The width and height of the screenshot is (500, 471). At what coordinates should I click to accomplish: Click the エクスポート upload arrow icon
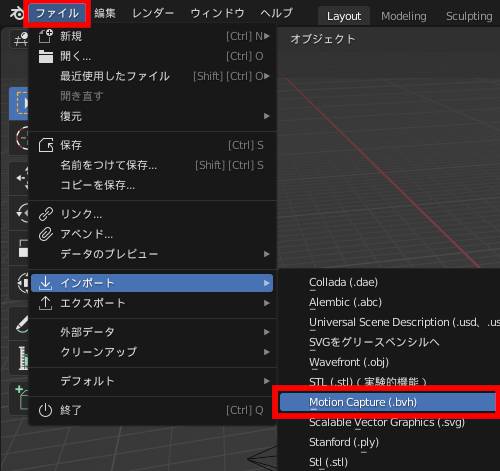pyautogui.click(x=46, y=303)
